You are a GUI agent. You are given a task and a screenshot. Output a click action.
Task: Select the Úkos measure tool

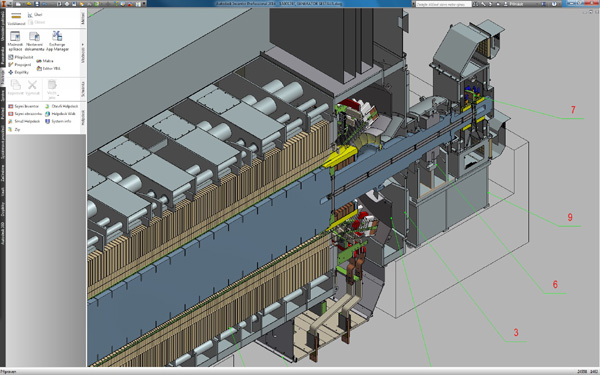[x=35, y=15]
